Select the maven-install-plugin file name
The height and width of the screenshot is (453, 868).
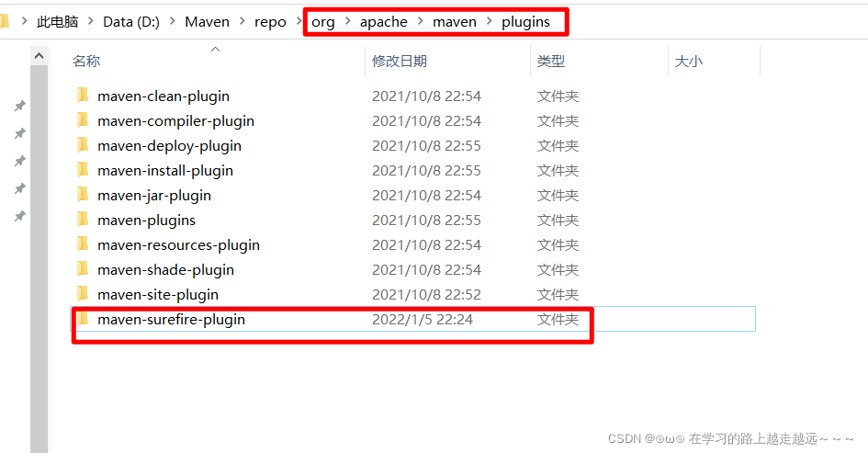pos(165,171)
